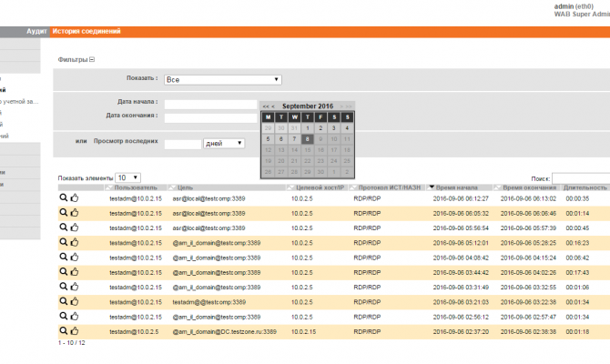The width and height of the screenshot is (610, 364).
Task: Inspect the 05:12:01 connection with the magnifier
Action: (x=63, y=242)
